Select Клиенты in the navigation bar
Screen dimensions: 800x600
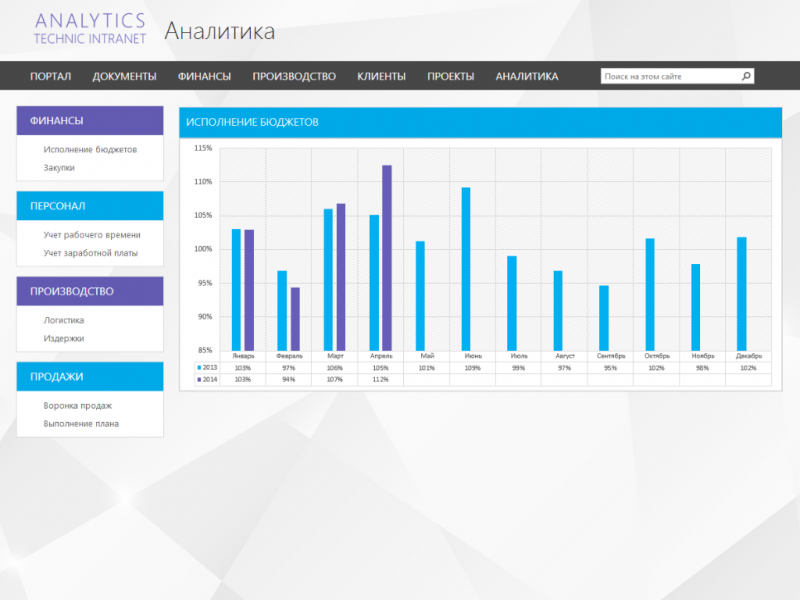coord(381,75)
